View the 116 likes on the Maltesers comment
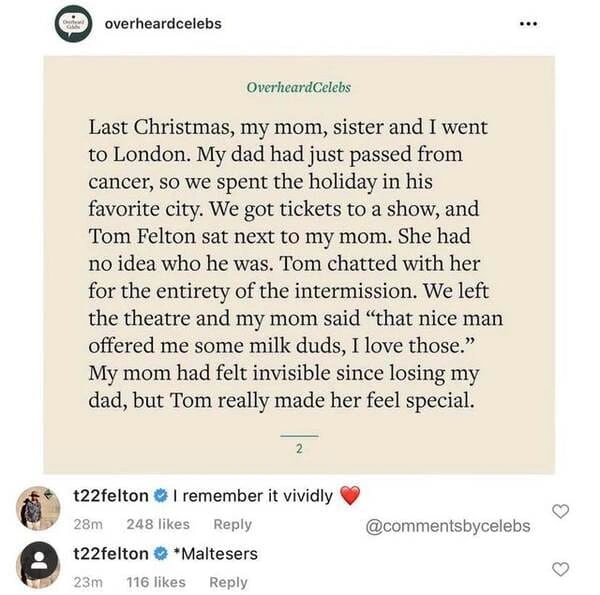This screenshot has width=600, height=595. [158, 582]
